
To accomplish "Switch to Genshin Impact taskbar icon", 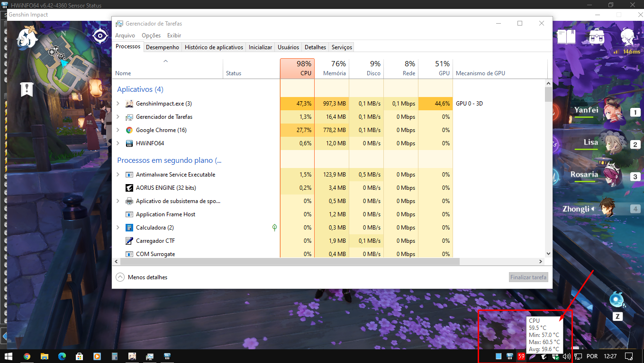I will [x=132, y=356].
